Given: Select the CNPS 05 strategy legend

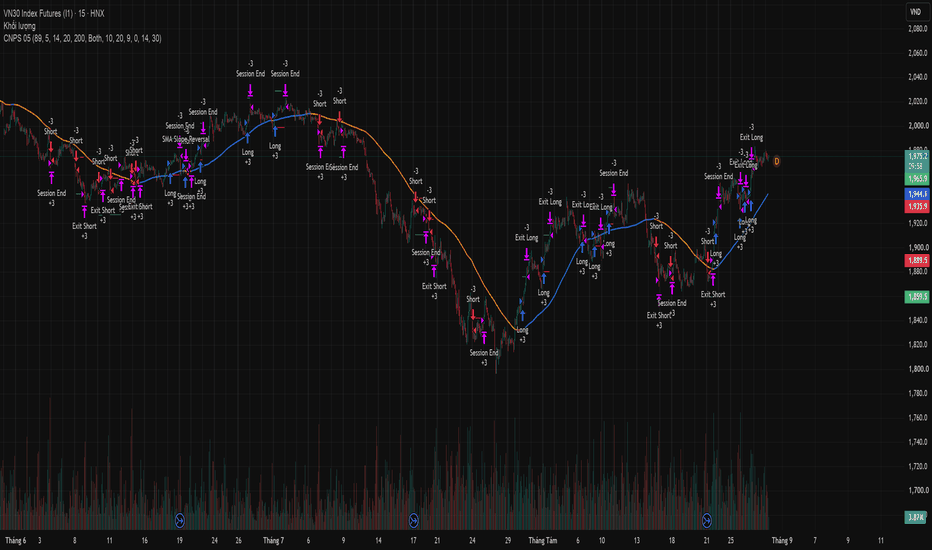Looking at the screenshot, I should pos(82,38).
